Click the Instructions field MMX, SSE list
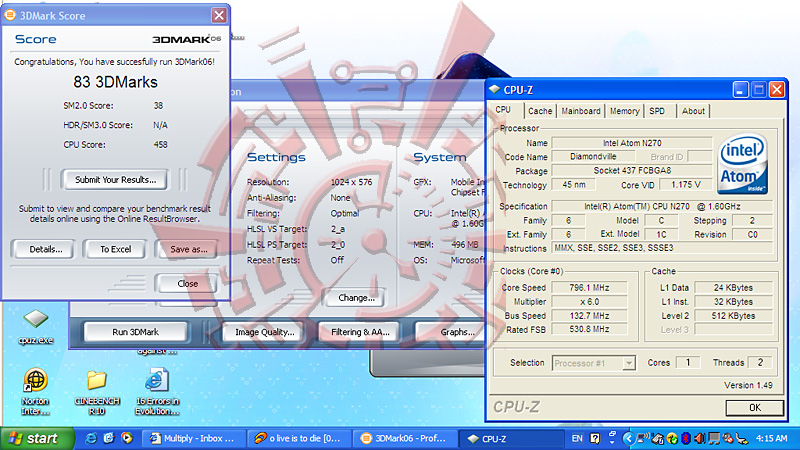This screenshot has height=450, width=800. 662,248
